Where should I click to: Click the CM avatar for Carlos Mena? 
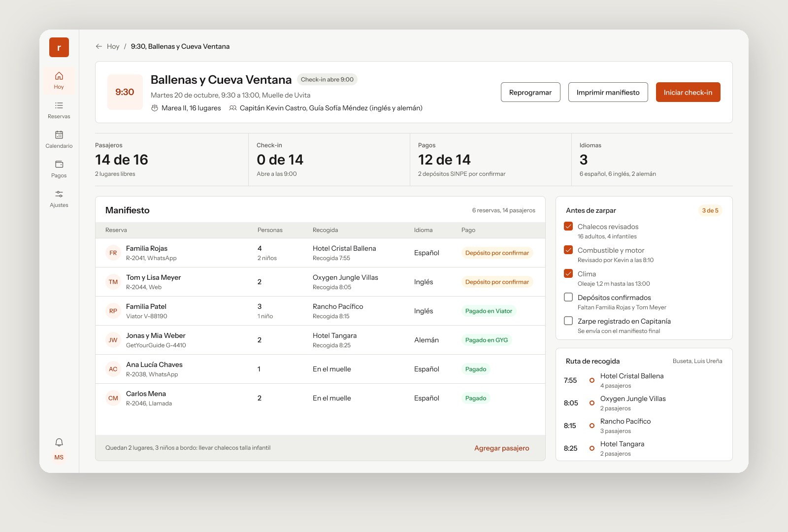[x=113, y=398]
